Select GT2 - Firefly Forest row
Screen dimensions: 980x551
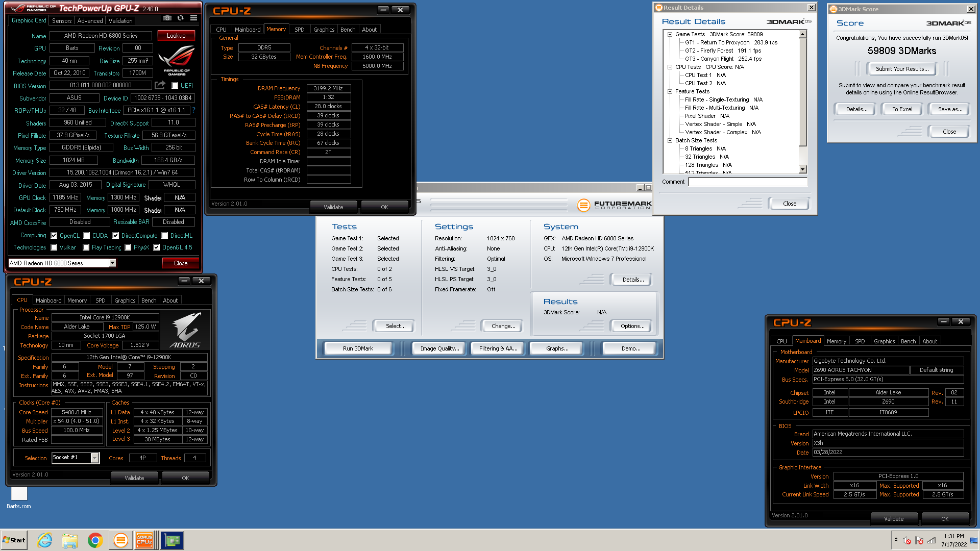coord(723,51)
